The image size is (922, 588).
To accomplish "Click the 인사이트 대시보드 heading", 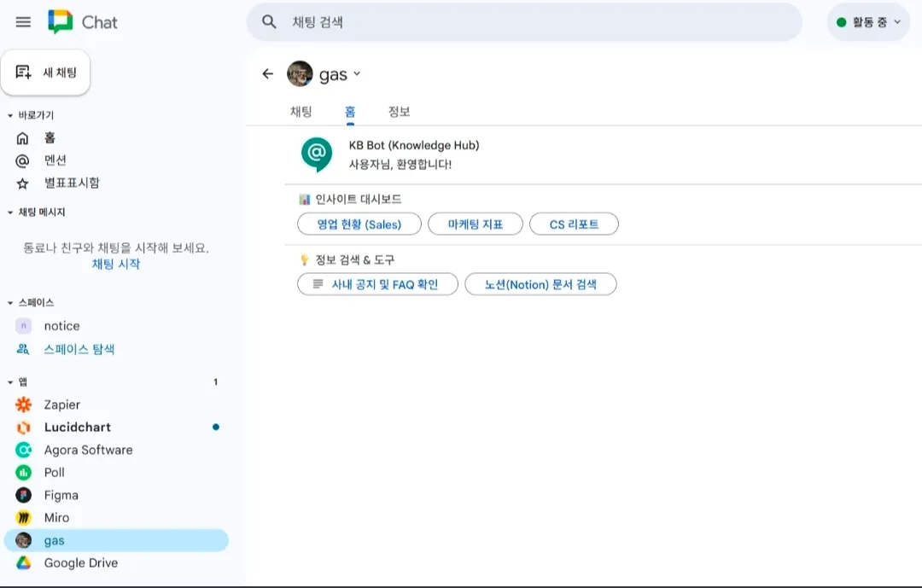I will click(358, 200).
